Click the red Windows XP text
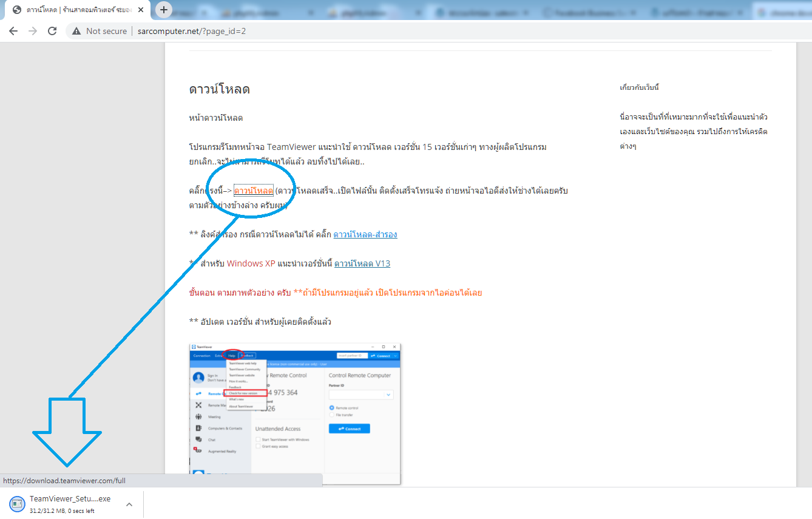The image size is (812, 519). point(251,263)
